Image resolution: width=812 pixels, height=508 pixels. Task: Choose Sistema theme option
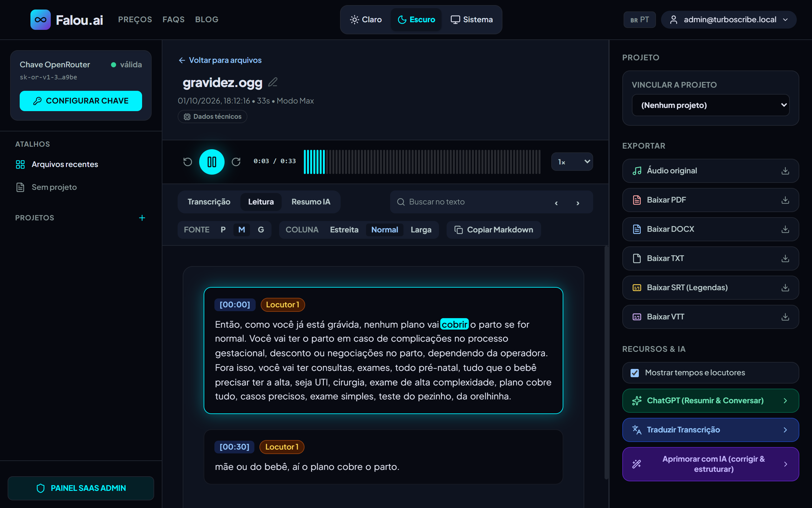pyautogui.click(x=472, y=19)
